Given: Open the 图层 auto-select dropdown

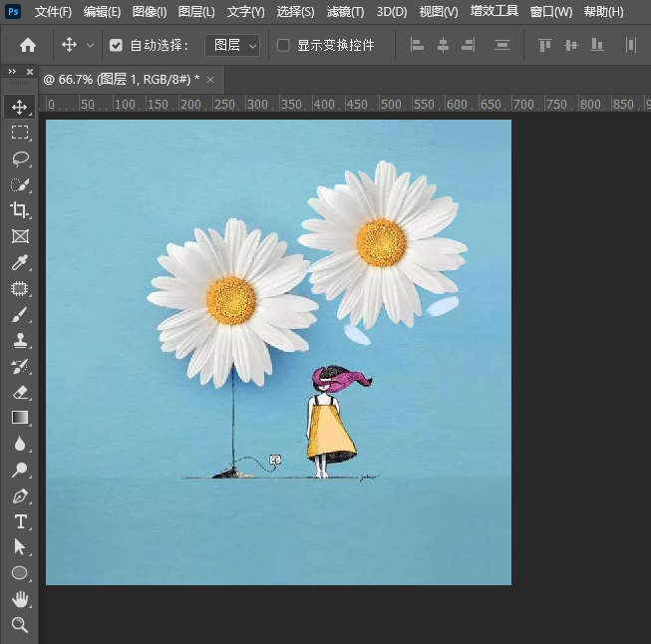Looking at the screenshot, I should pyautogui.click(x=232, y=46).
